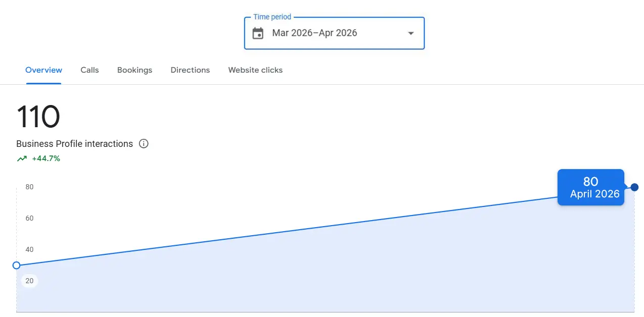Expand the Time period combo box
The image size is (644, 317).
(334, 33)
